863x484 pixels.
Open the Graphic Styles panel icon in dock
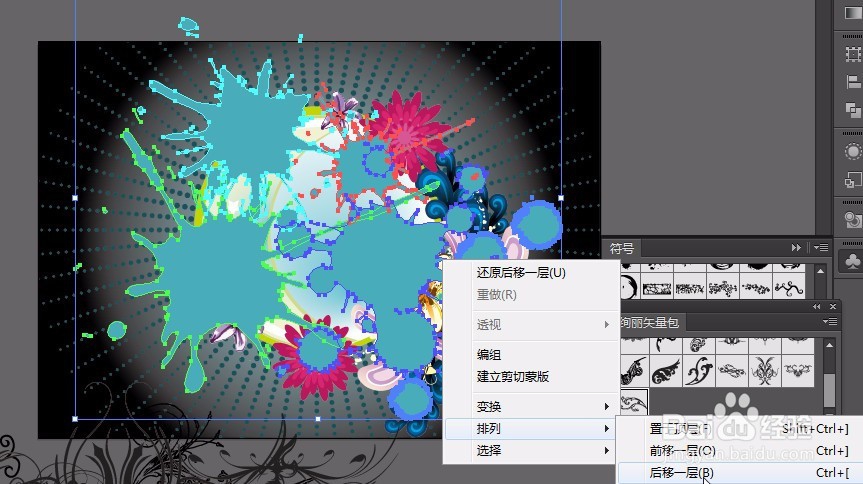pyautogui.click(x=853, y=179)
